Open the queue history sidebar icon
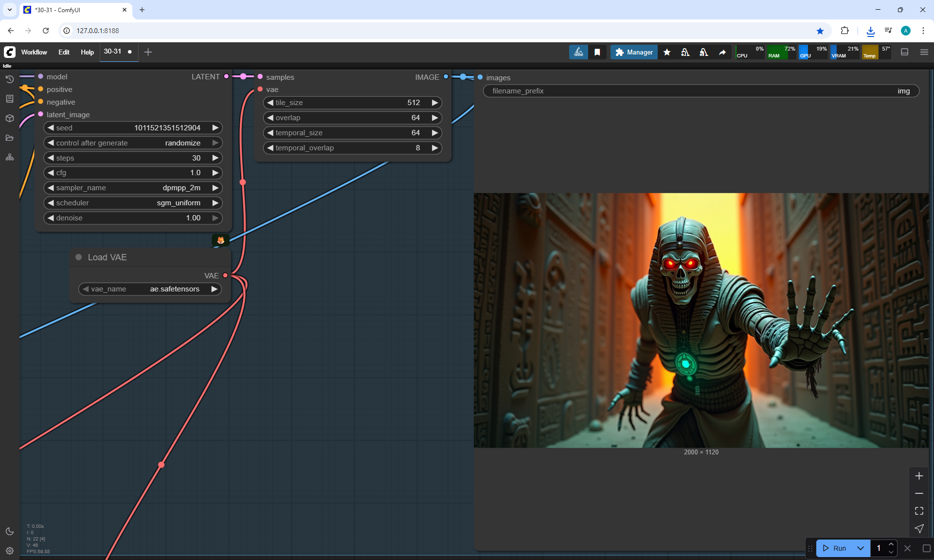The height and width of the screenshot is (560, 934). coord(10,79)
